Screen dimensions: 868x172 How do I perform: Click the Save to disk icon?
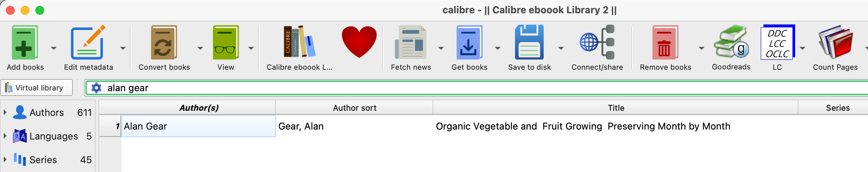[x=529, y=43]
